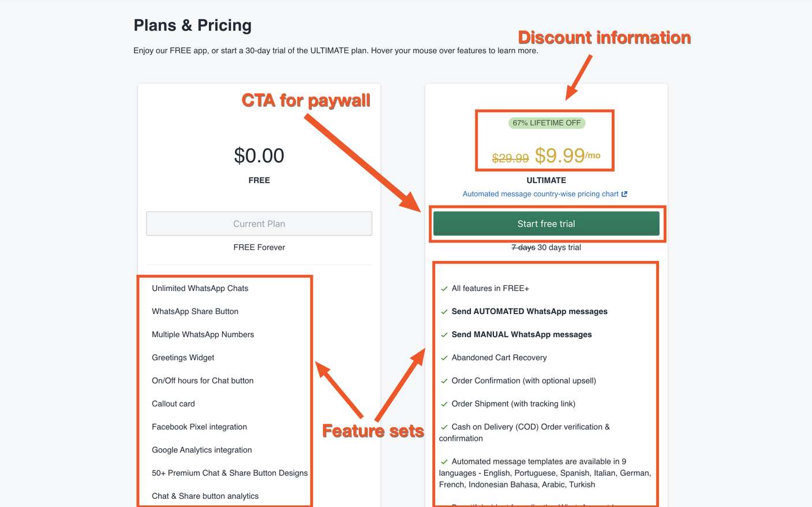Click Google Analytics integration feature

(x=201, y=450)
